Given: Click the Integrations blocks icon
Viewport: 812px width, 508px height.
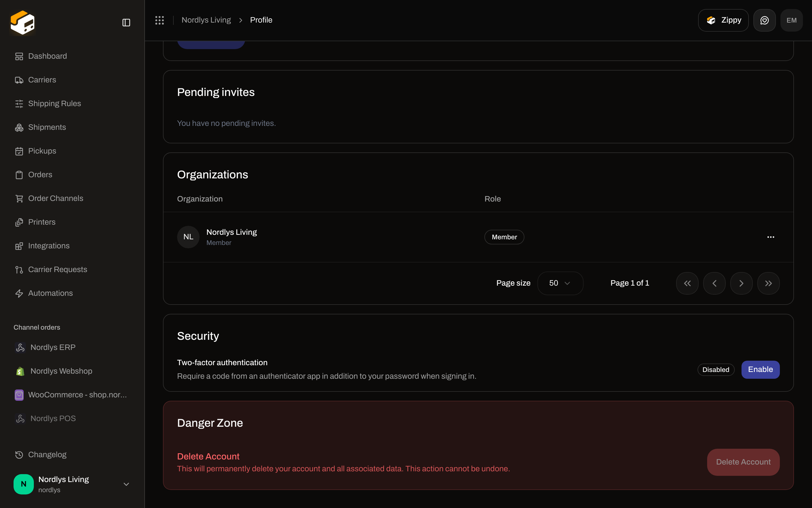Looking at the screenshot, I should click(19, 246).
